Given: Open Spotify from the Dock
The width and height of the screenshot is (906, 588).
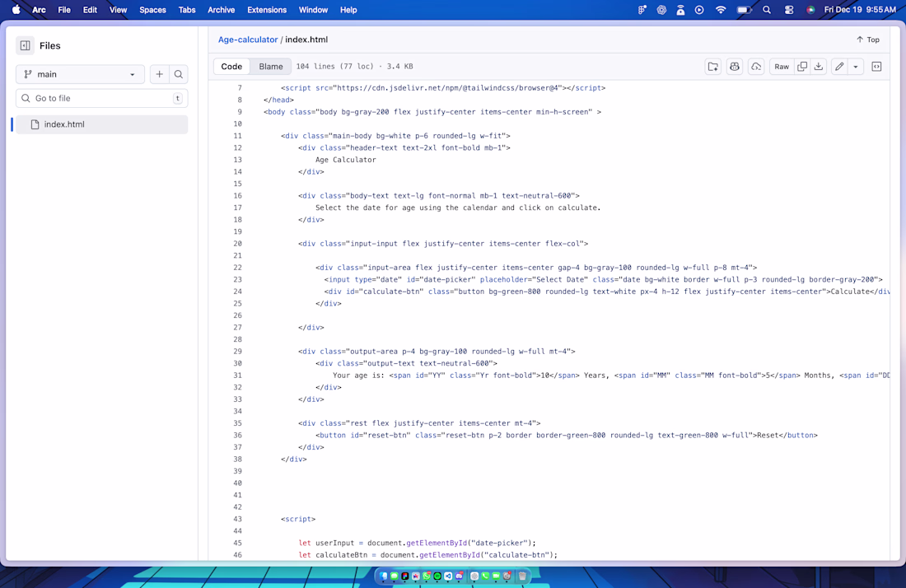Looking at the screenshot, I should (x=437, y=576).
